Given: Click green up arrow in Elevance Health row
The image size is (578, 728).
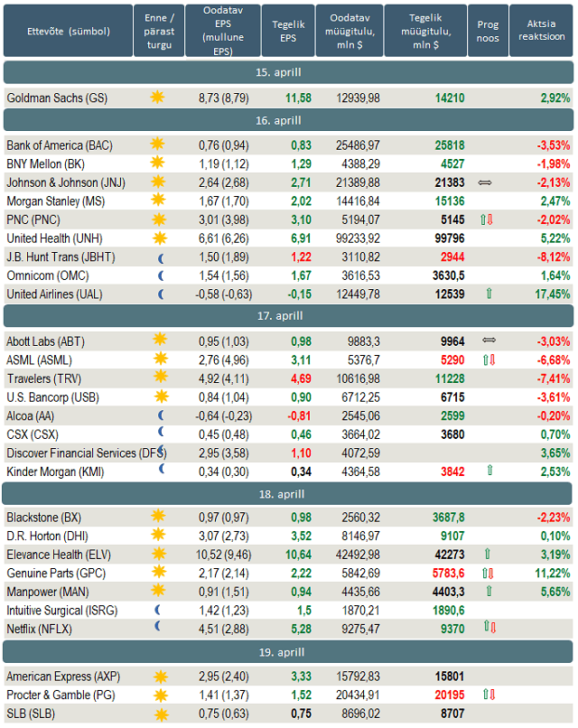Looking at the screenshot, I should (488, 554).
